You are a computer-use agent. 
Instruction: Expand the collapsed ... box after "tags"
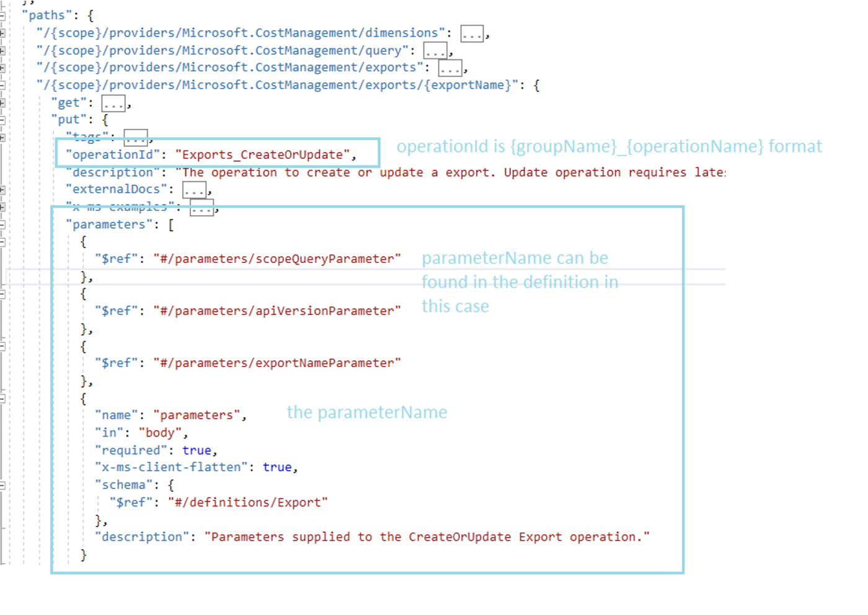pos(135,137)
